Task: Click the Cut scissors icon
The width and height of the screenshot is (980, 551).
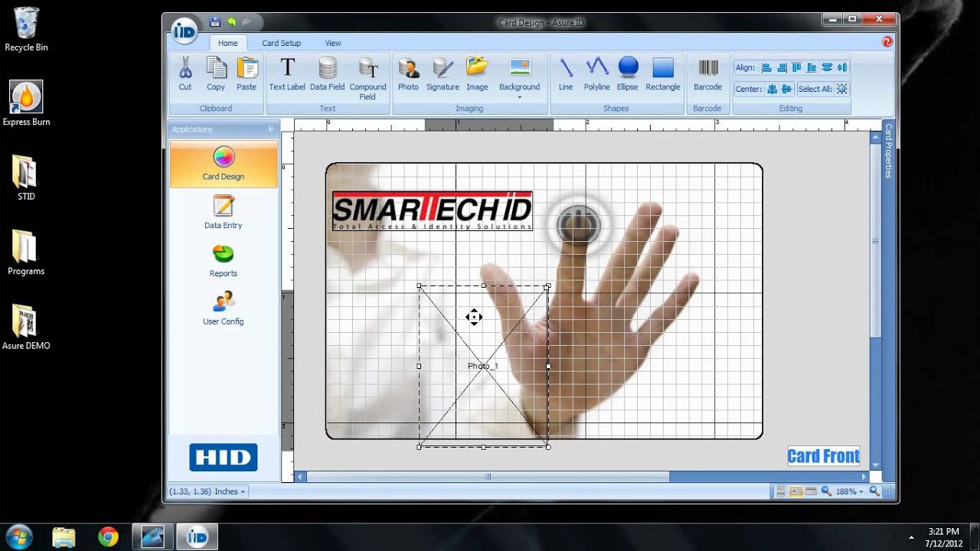Action: point(185,68)
